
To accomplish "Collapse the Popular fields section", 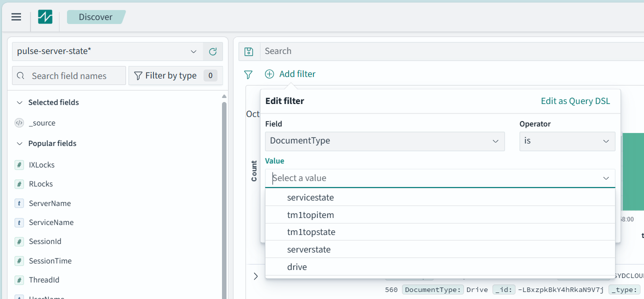I will (x=19, y=143).
